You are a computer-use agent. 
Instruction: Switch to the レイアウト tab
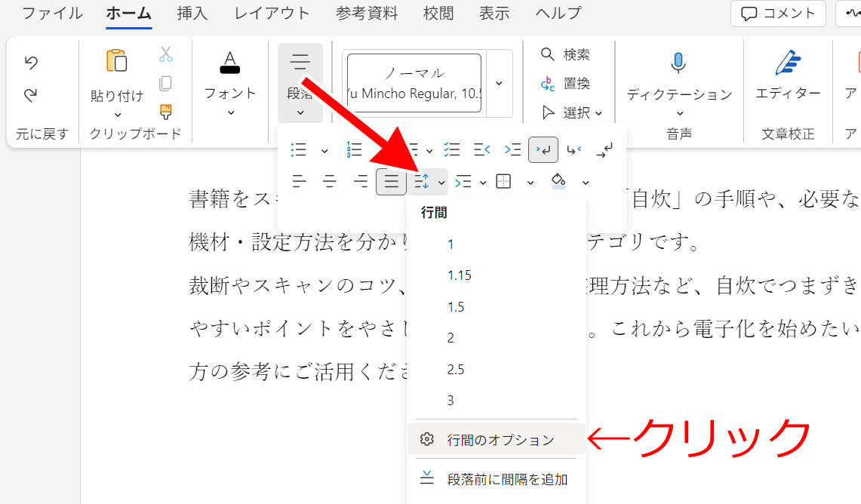click(x=272, y=13)
